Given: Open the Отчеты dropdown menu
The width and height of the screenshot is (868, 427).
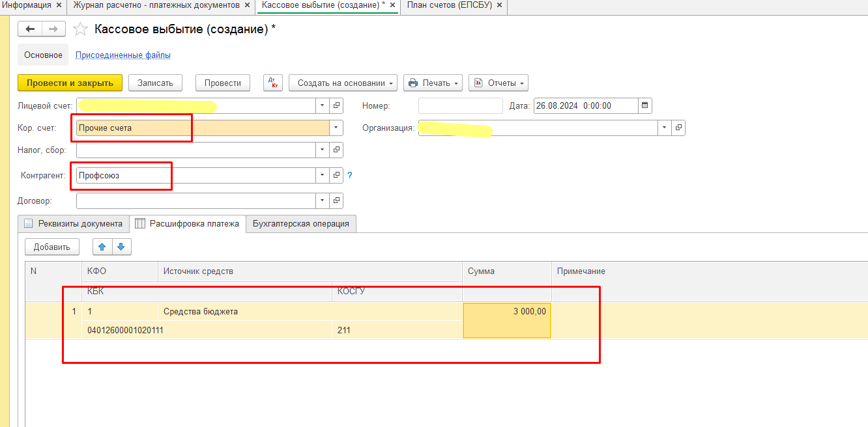Looking at the screenshot, I should 499,83.
